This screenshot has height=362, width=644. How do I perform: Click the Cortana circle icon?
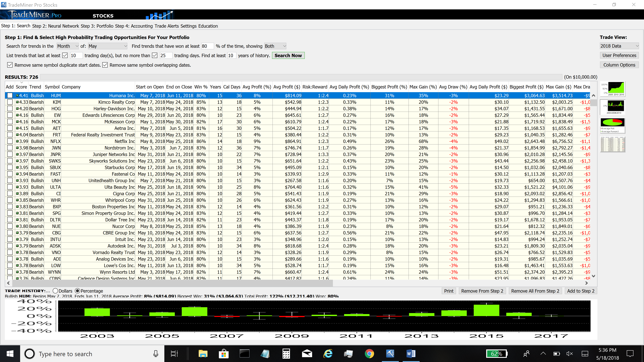[30, 354]
